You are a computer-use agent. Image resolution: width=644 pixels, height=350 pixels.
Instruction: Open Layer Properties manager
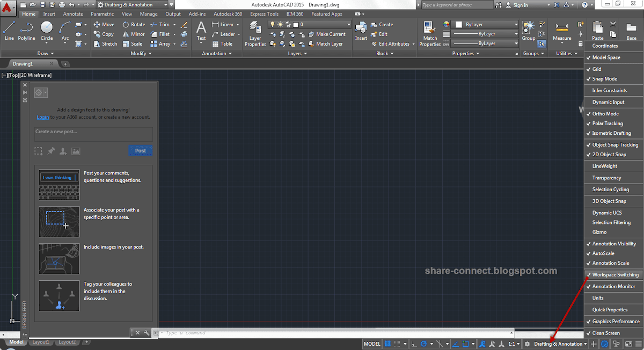255,33
